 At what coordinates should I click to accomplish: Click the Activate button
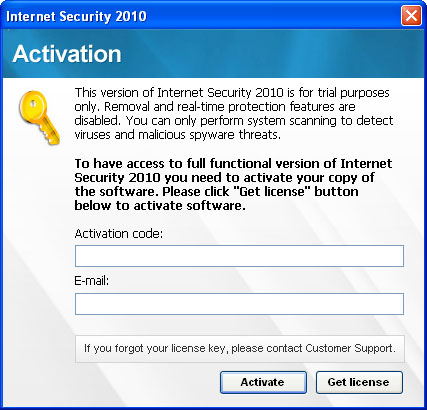click(x=263, y=382)
